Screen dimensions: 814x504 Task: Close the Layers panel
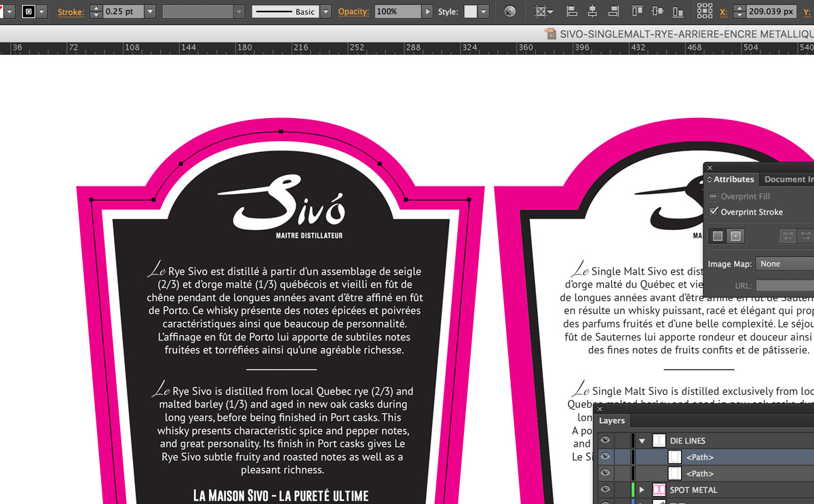pyautogui.click(x=600, y=409)
